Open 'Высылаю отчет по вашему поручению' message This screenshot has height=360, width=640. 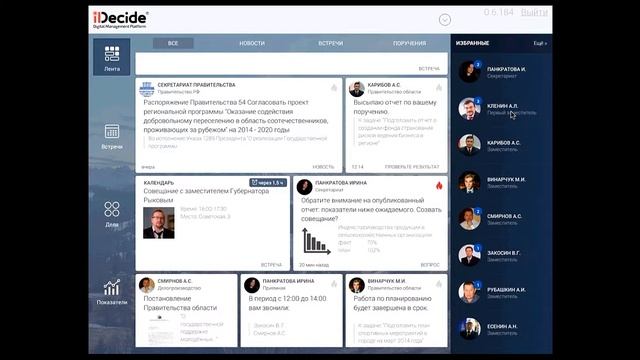point(395,107)
